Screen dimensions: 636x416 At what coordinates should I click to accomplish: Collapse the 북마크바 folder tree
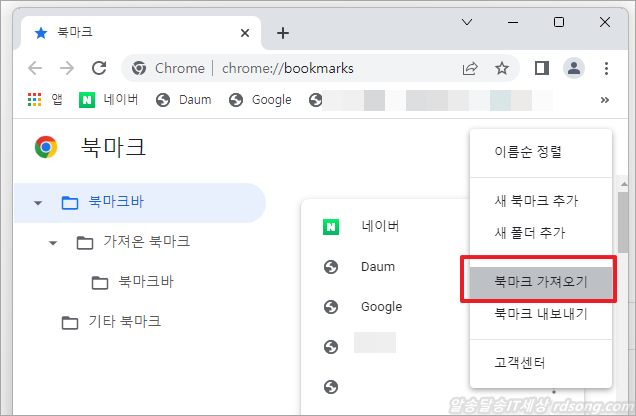pos(38,203)
